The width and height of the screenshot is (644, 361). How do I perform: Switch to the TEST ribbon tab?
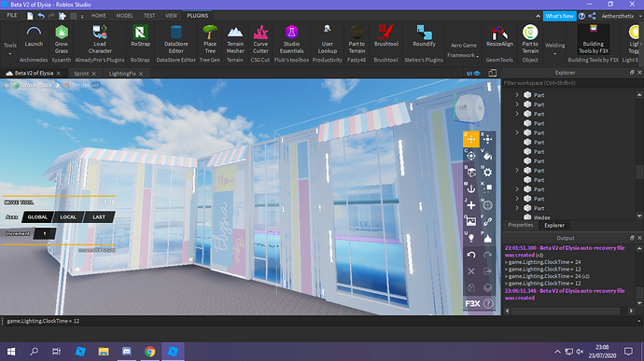click(149, 16)
